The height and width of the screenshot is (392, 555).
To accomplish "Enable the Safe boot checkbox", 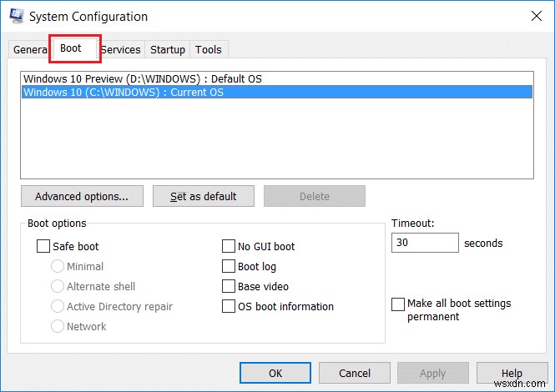I will [43, 247].
